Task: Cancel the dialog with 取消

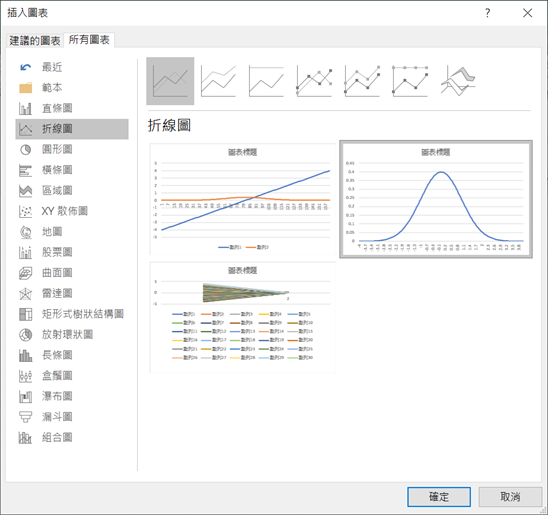Action: pyautogui.click(x=510, y=496)
